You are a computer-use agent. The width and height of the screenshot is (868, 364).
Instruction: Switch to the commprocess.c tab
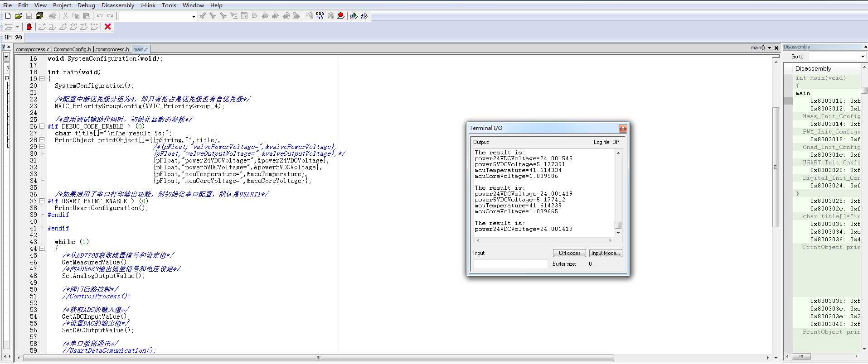33,49
